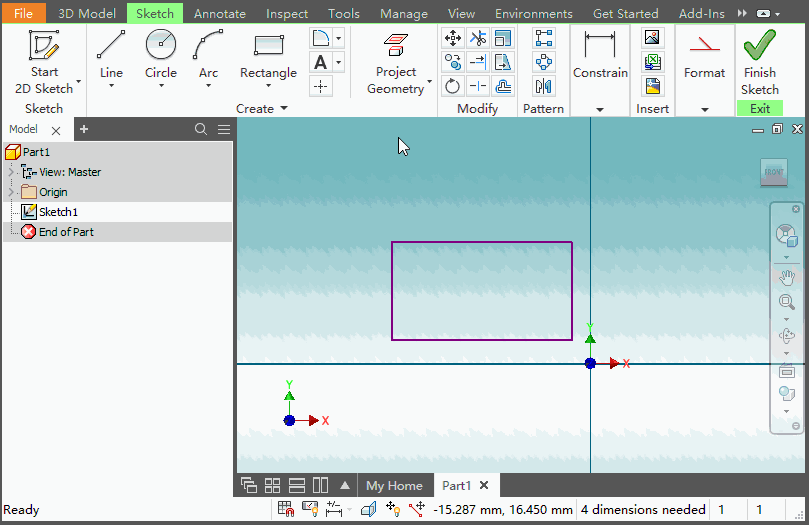809x525 pixels.
Task: Select the Trim scissors tool
Action: click(x=478, y=38)
